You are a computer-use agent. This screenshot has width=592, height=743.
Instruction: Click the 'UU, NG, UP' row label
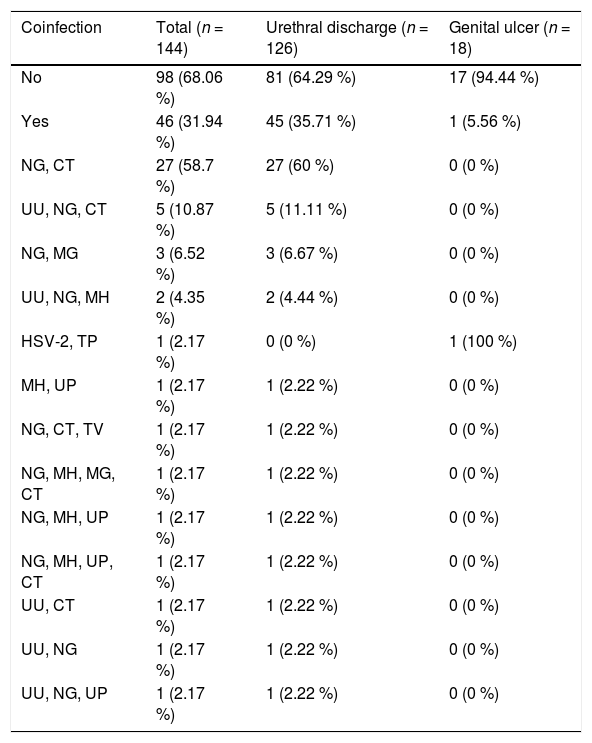pyautogui.click(x=64, y=693)
